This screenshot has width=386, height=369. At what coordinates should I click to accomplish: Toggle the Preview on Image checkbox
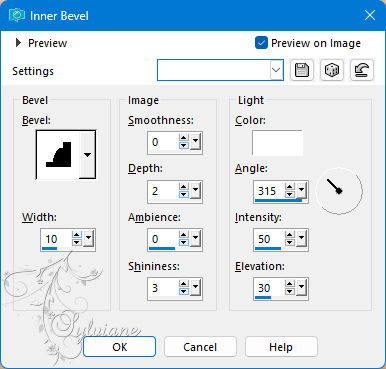click(261, 43)
